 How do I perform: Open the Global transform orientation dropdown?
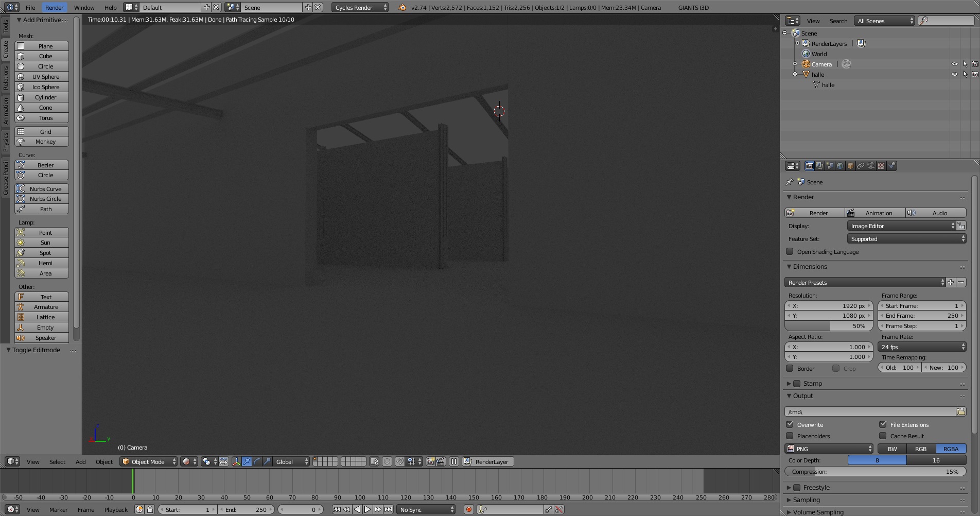291,461
